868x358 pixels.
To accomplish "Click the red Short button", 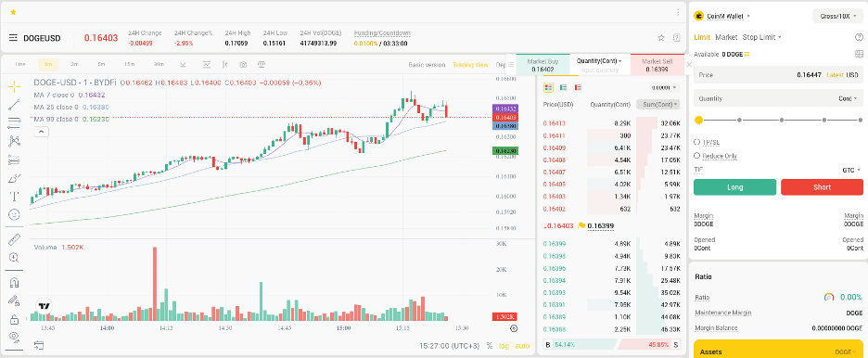I will [x=822, y=187].
